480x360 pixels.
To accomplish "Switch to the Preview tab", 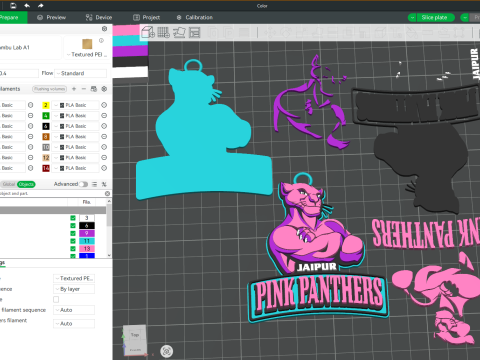I will coord(52,17).
